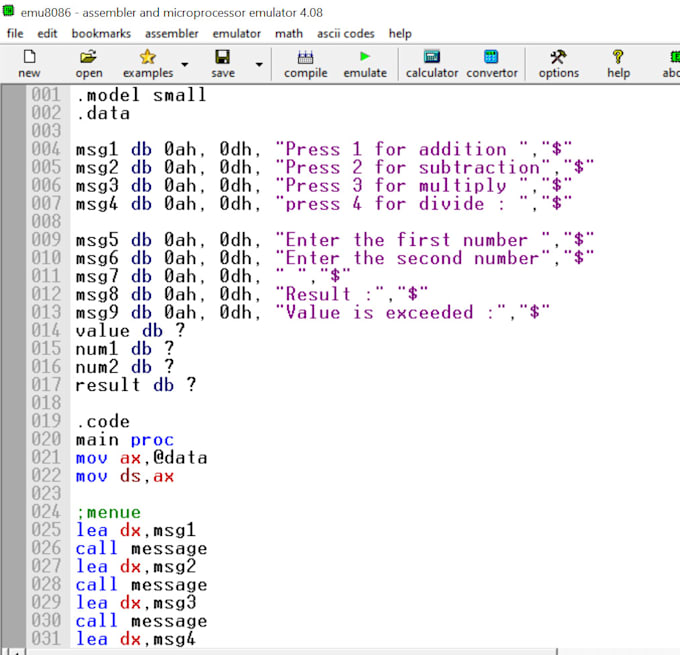The height and width of the screenshot is (655, 680).
Task: Open options with the tools icon
Action: (558, 56)
